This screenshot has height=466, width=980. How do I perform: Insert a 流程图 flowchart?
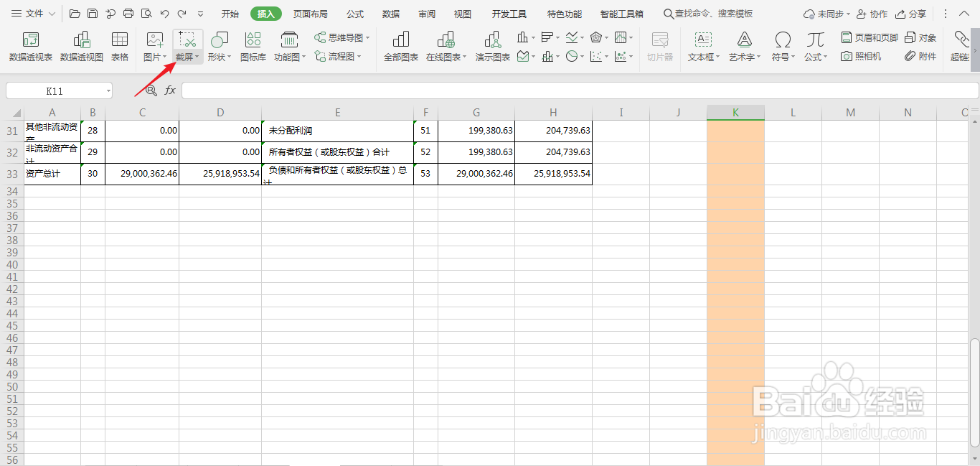[x=339, y=56]
